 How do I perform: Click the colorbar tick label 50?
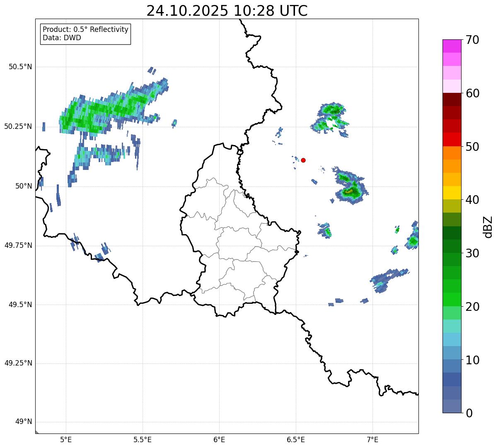pos(472,147)
